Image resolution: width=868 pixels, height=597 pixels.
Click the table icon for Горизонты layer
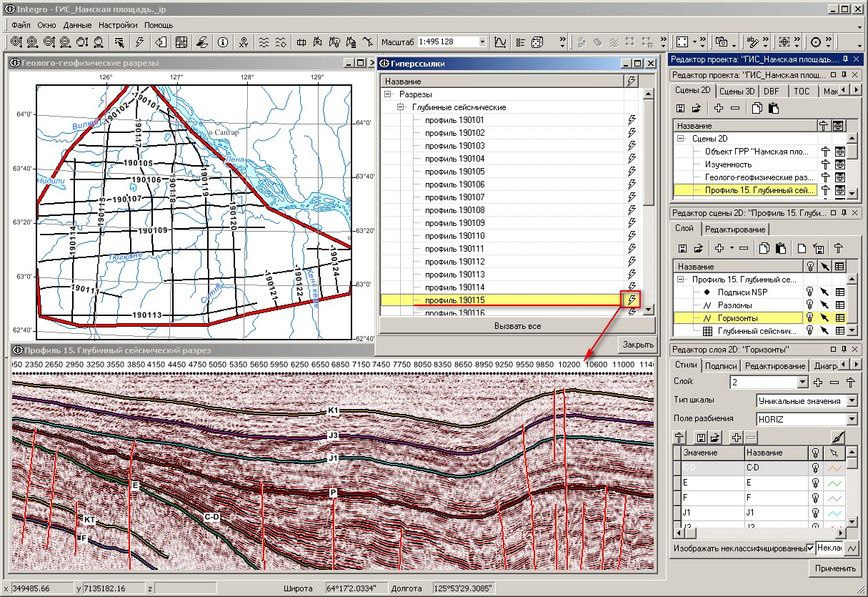coord(839,317)
